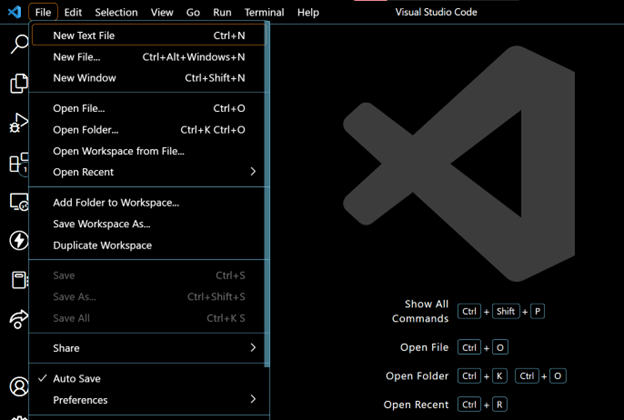Screen dimensions: 624x420
Task: Open the Terminal menu
Action: [x=264, y=12]
